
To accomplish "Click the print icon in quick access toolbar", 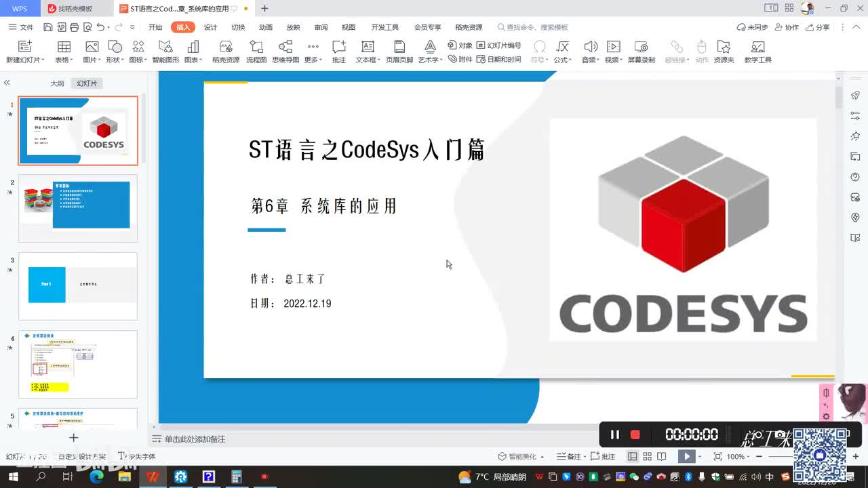I will point(74,27).
